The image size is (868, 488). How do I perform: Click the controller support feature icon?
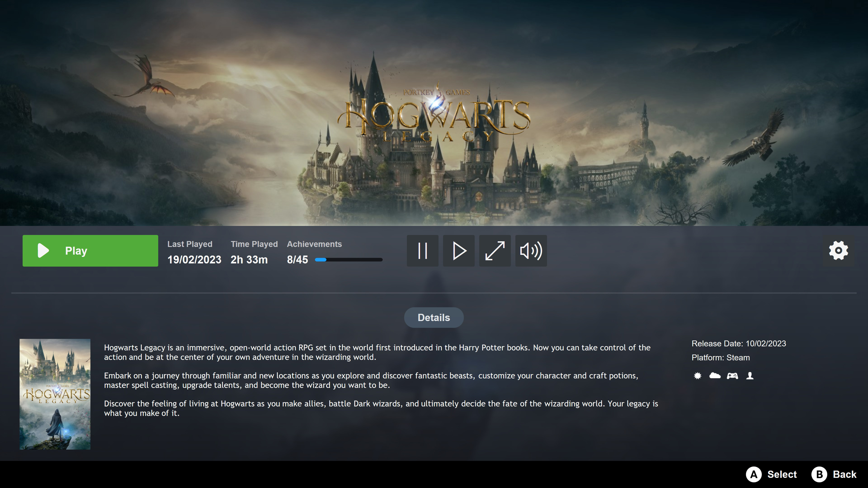pyautogui.click(x=732, y=375)
